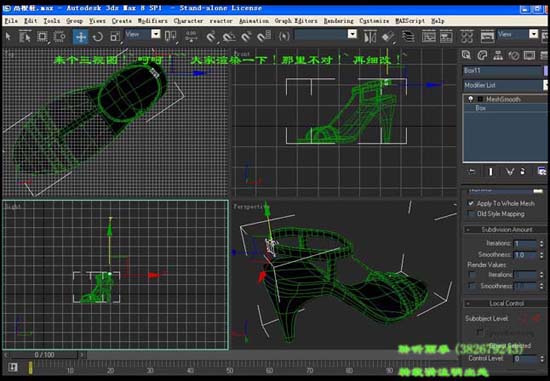Viewport: 550px width, 381px height.
Task: Open the Curve Editor icon
Action: (429, 36)
